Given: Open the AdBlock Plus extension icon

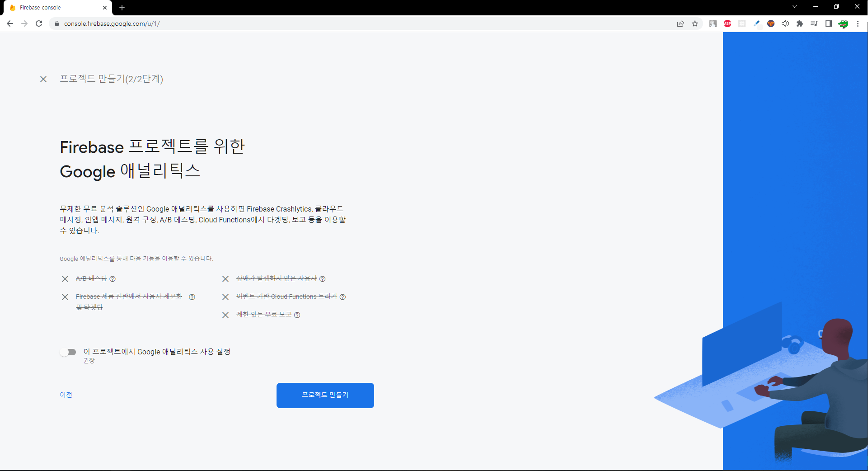Looking at the screenshot, I should tap(727, 24).
